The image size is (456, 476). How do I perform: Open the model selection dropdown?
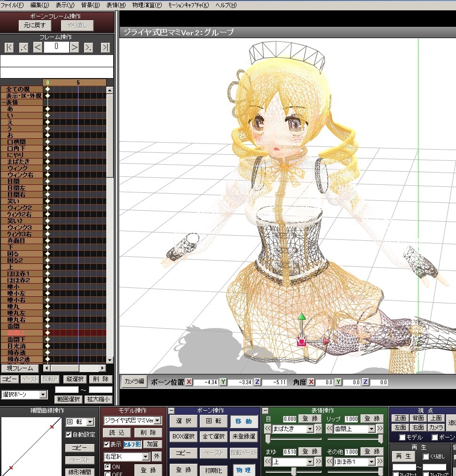pos(157,420)
